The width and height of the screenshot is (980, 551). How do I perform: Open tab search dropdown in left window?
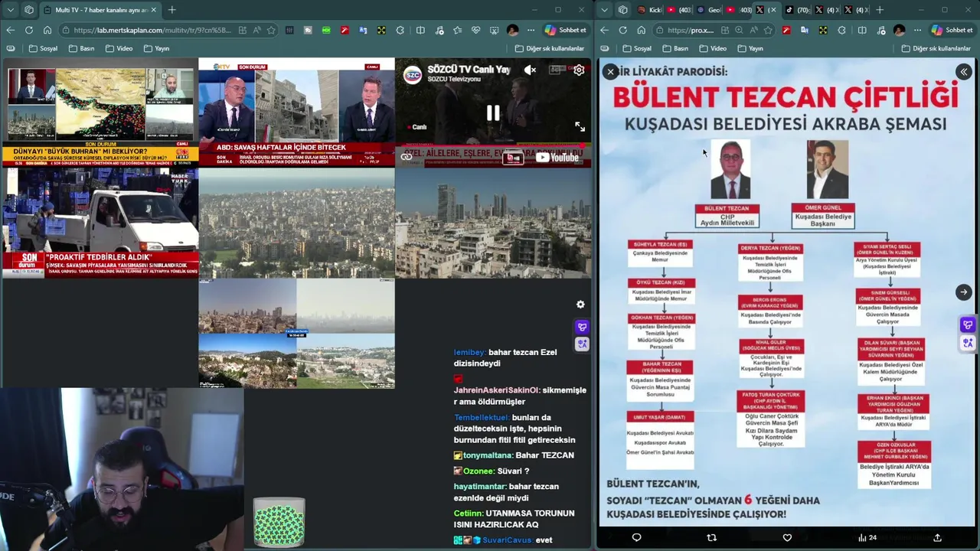point(10,10)
